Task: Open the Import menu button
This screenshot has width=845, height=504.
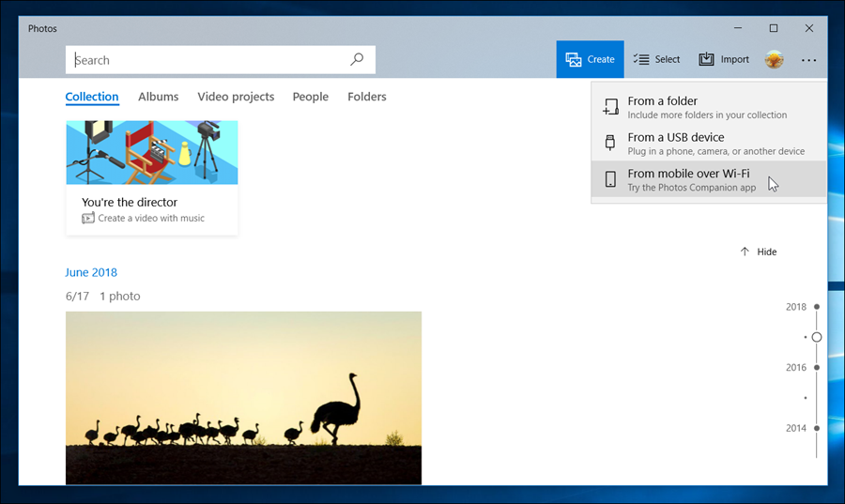Action: point(724,59)
